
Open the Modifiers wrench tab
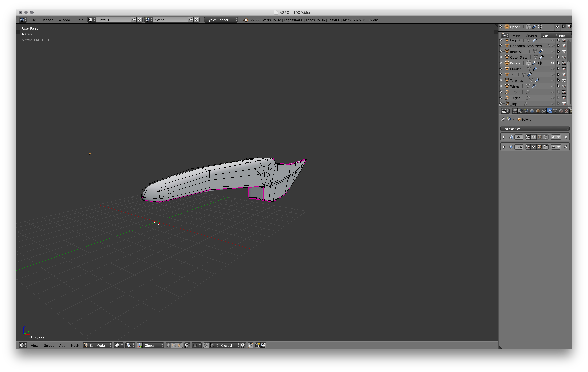tap(549, 111)
